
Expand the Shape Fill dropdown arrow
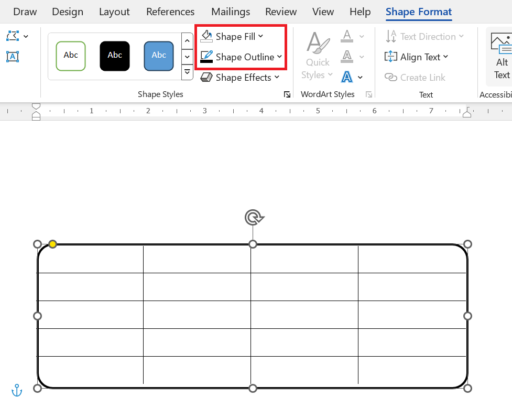click(261, 36)
